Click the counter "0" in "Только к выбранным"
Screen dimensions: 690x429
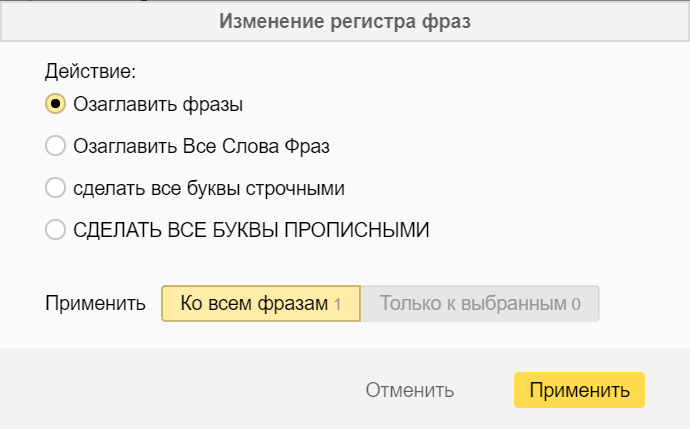[x=576, y=304]
